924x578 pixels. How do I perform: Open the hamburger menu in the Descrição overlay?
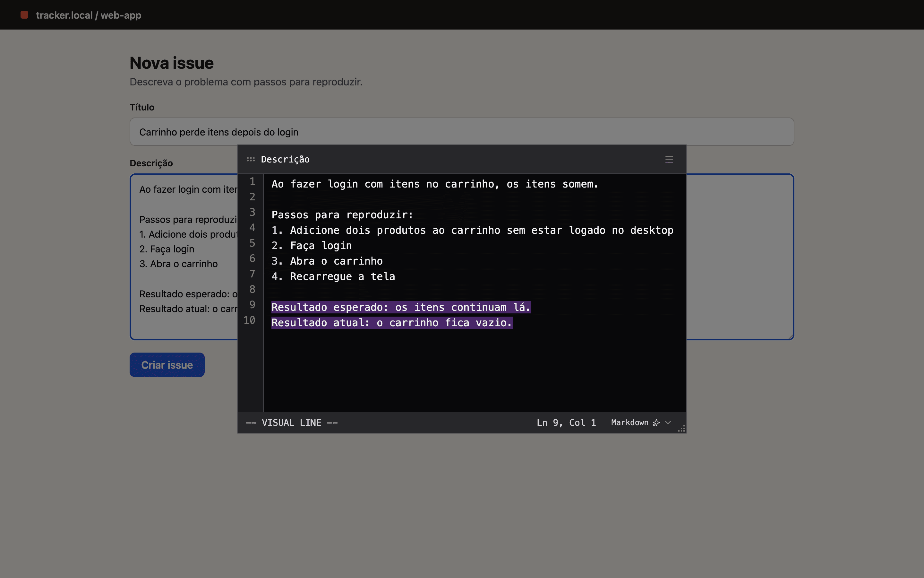(669, 159)
